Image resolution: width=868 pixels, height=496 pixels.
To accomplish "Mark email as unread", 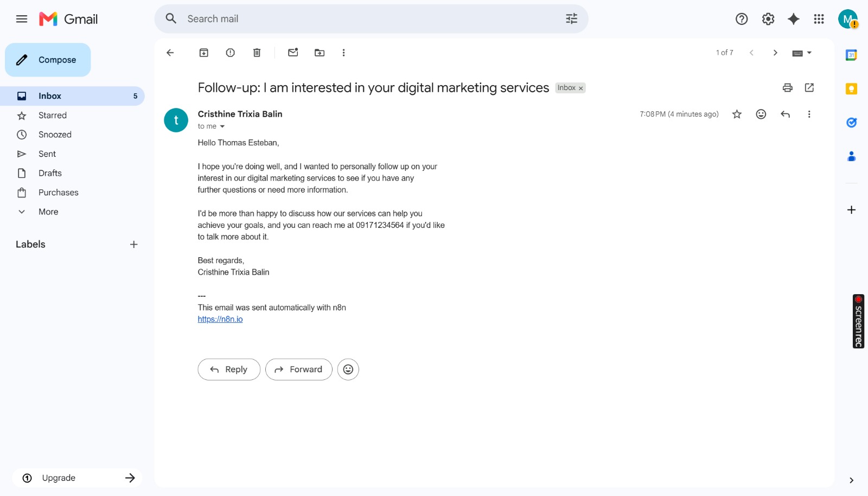I will 293,53.
